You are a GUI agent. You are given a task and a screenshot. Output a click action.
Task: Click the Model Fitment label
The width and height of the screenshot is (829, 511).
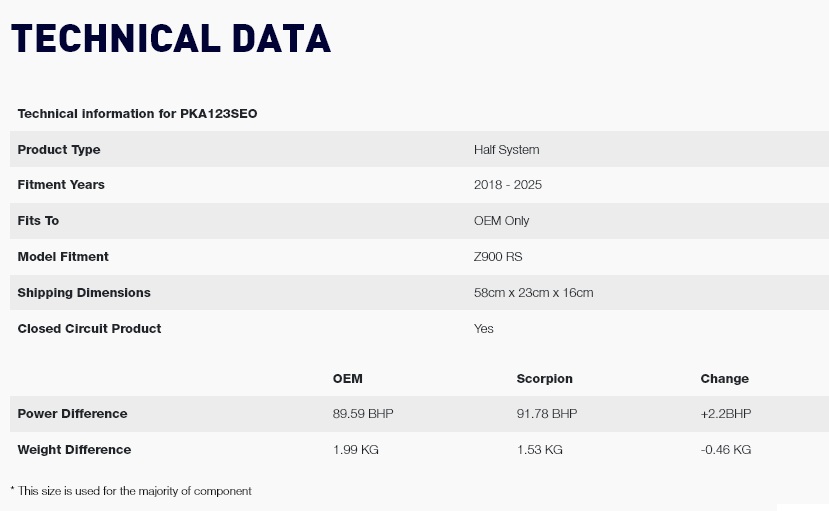click(x=63, y=256)
